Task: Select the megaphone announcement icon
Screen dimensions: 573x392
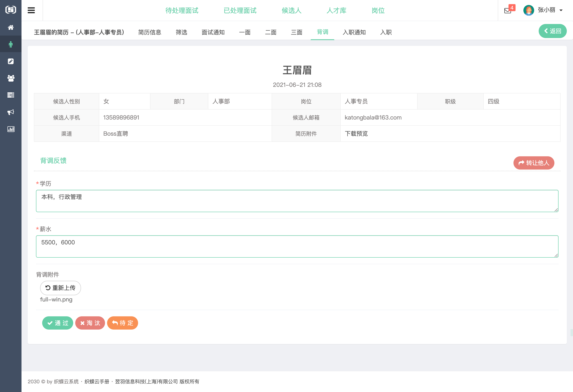Action: pos(11,112)
